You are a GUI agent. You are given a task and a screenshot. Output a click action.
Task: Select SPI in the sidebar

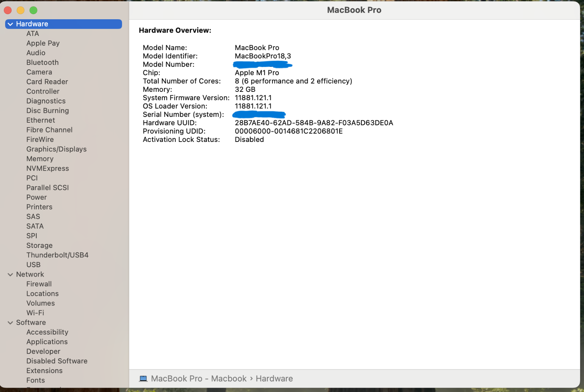point(32,236)
